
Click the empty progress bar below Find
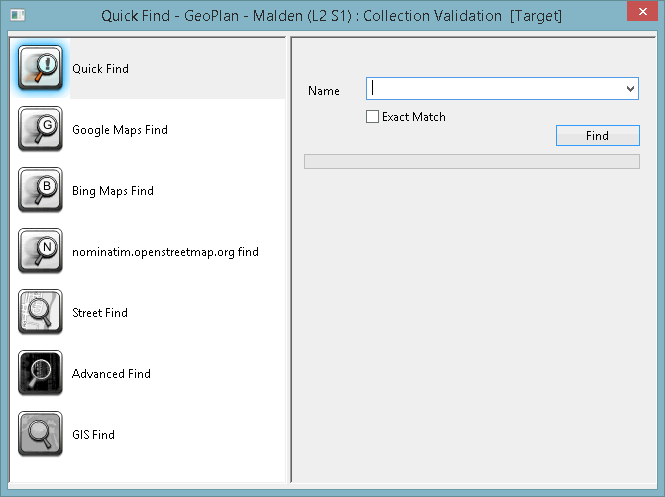click(472, 162)
